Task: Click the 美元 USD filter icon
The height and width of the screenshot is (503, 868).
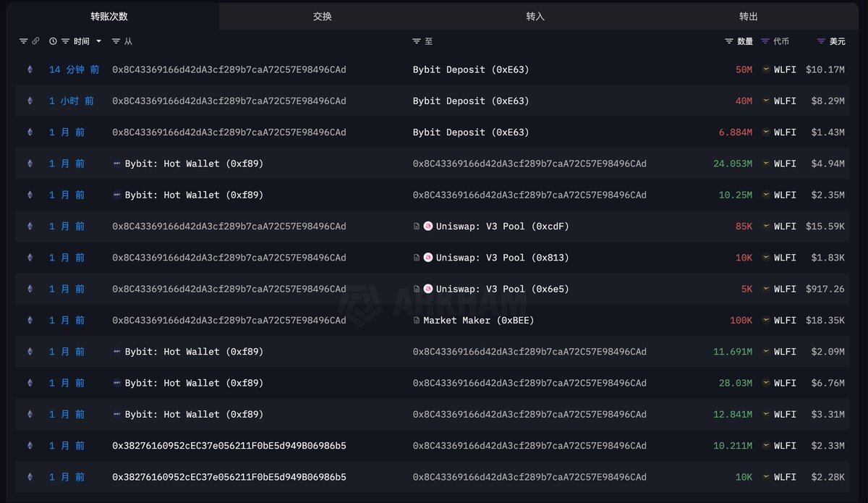Action: (x=821, y=41)
